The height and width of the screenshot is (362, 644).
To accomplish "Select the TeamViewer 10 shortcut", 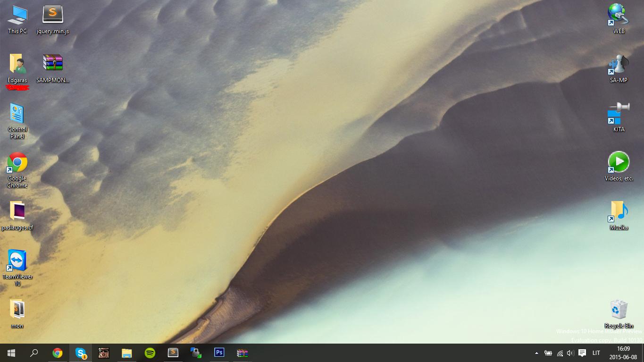I will (x=17, y=268).
